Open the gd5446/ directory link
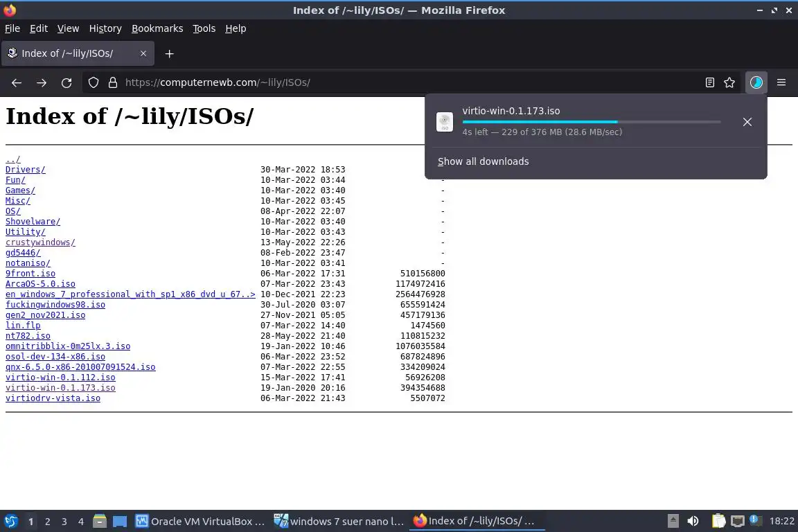The image size is (798, 532). pyautogui.click(x=23, y=253)
